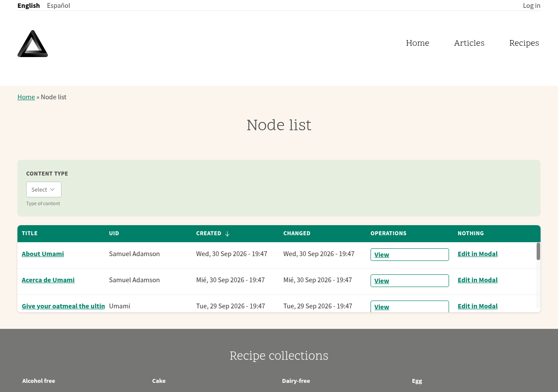The image size is (558, 392).
Task: Click the 'Nothing' column header text
Action: pos(471,233)
